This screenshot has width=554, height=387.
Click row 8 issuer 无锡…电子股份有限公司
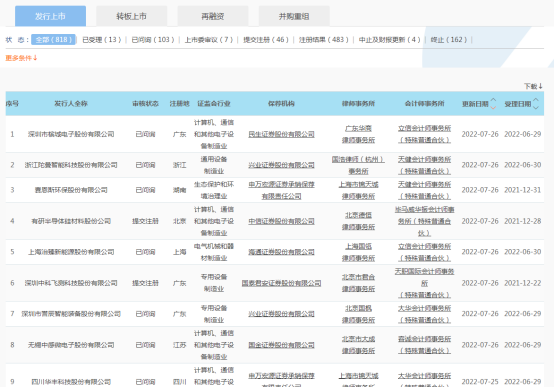click(x=71, y=345)
